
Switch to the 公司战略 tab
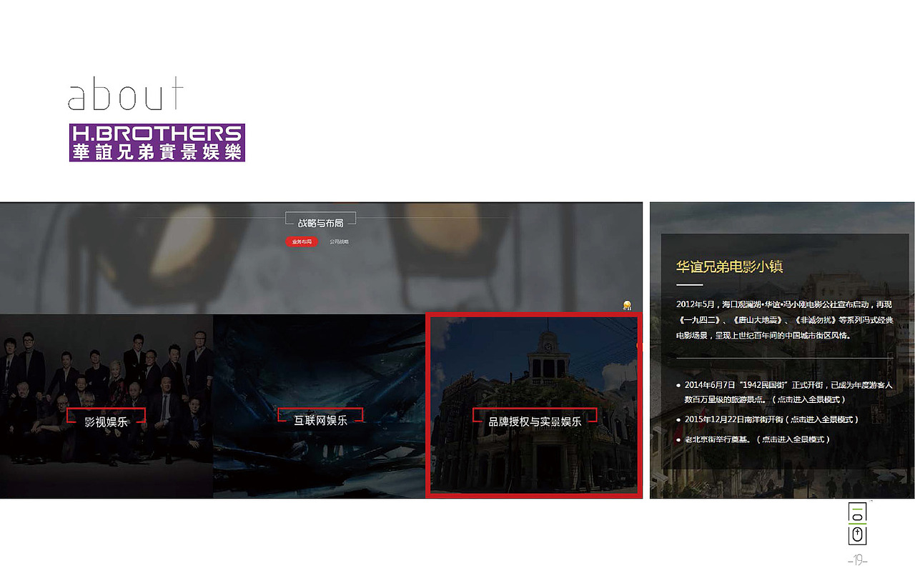pyautogui.click(x=340, y=241)
